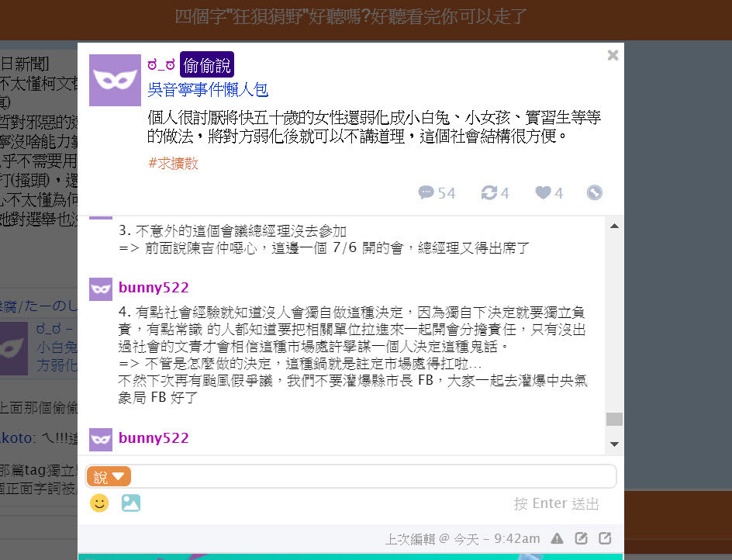Click the insert image icon
Screen dimensions: 732x560
tap(131, 503)
